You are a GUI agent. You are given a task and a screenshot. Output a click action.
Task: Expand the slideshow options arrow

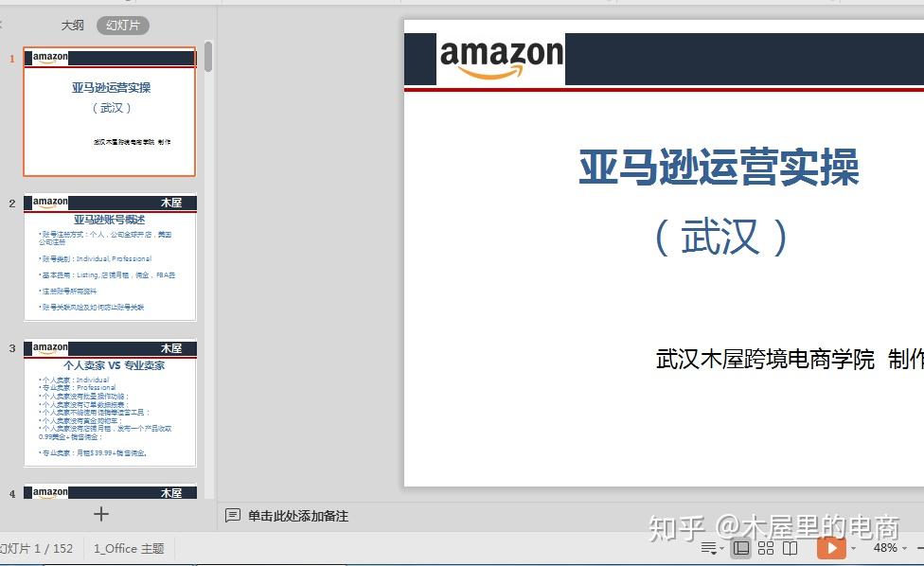pyautogui.click(x=854, y=549)
